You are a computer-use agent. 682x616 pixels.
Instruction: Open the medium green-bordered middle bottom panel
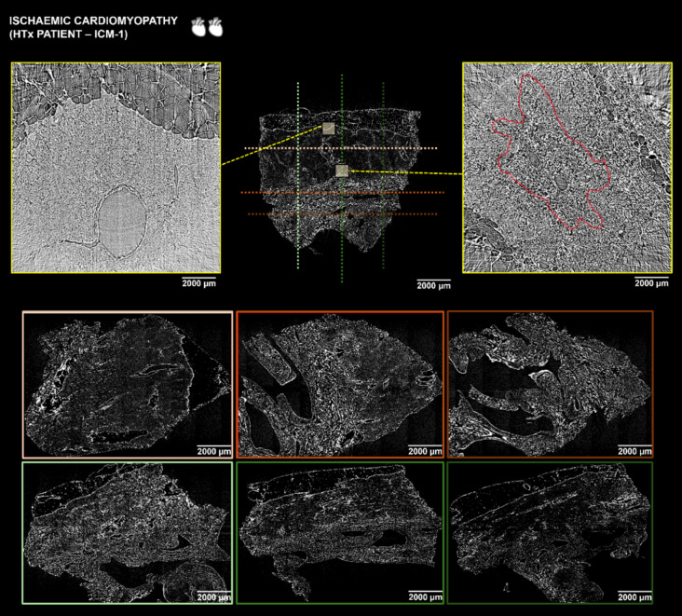click(340, 533)
